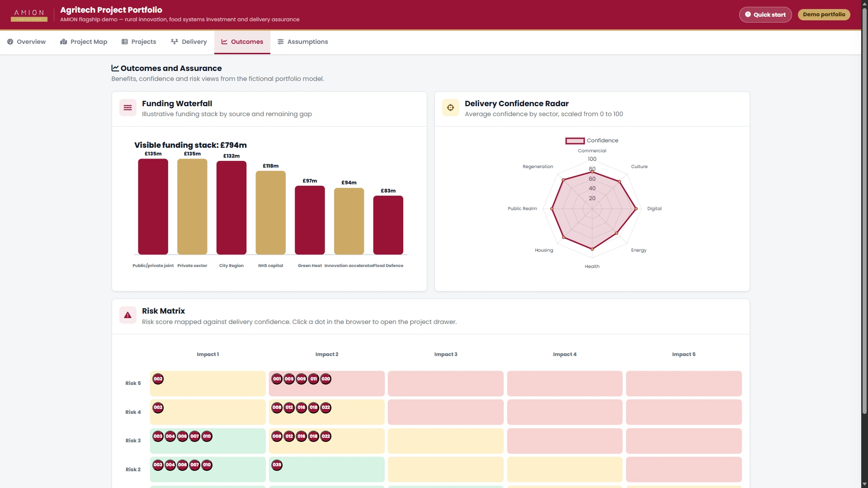Open project dot 003 in Risk 3 row
The width and height of the screenshot is (868, 488).
tap(158, 436)
